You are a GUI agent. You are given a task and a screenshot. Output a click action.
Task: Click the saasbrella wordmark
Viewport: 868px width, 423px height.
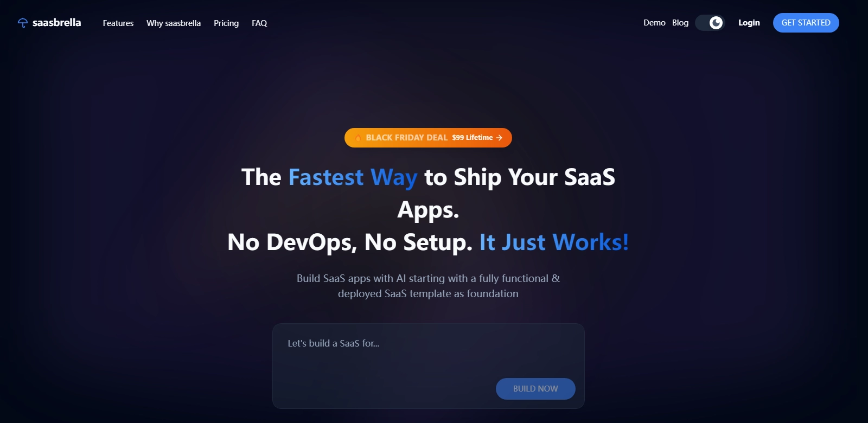tap(56, 23)
